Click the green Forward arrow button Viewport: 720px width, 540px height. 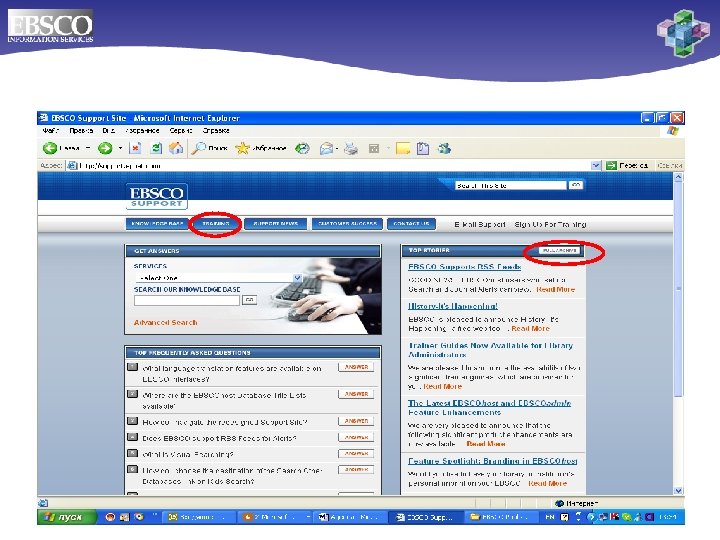(105, 148)
